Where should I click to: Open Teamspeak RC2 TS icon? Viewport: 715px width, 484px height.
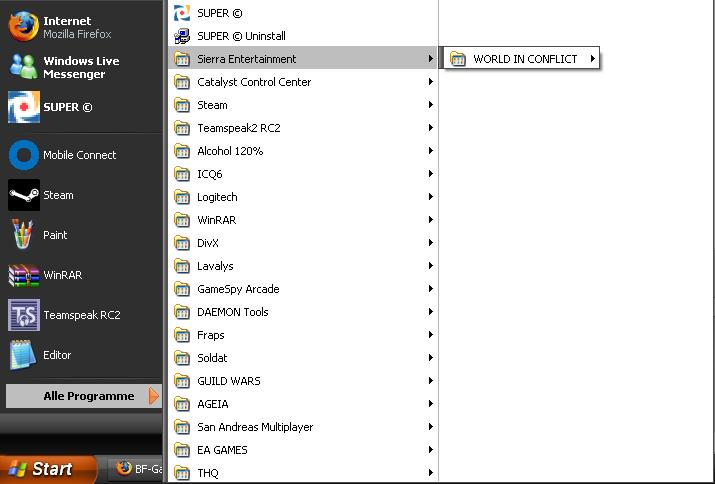[24, 315]
